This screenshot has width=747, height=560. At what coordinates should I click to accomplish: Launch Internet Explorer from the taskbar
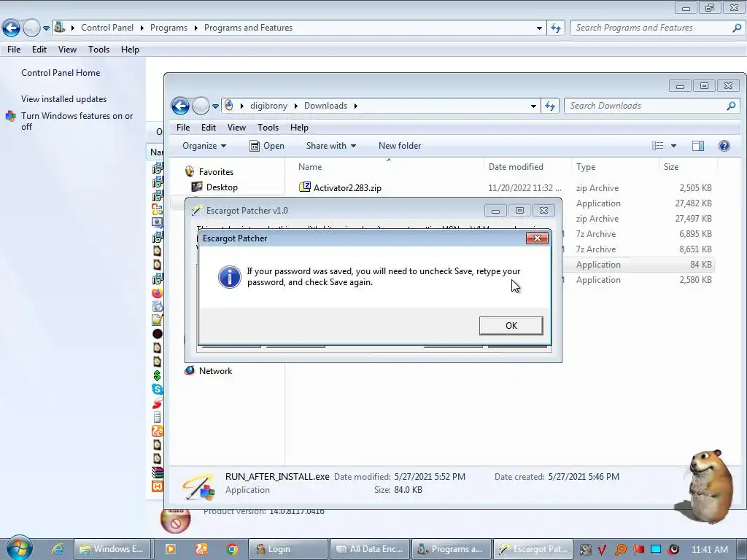coord(58,549)
